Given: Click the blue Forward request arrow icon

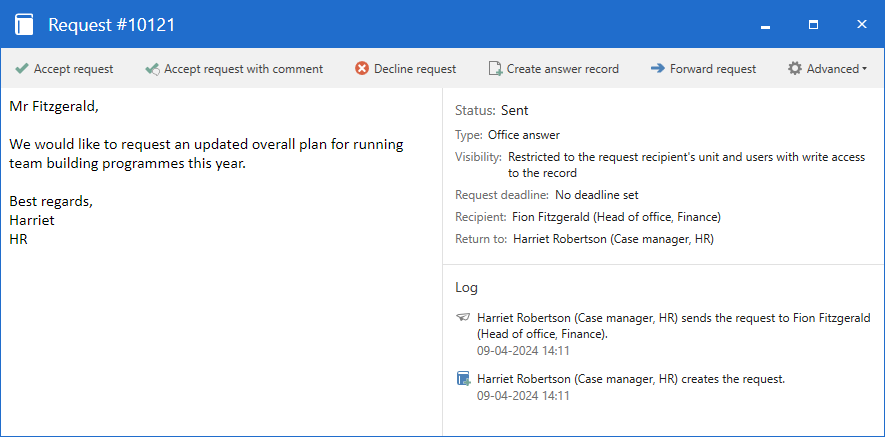Looking at the screenshot, I should (657, 69).
